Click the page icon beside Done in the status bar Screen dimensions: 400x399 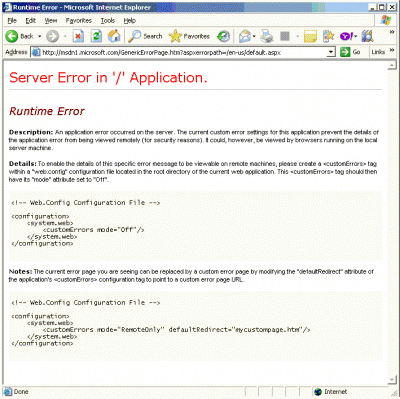coord(8,392)
